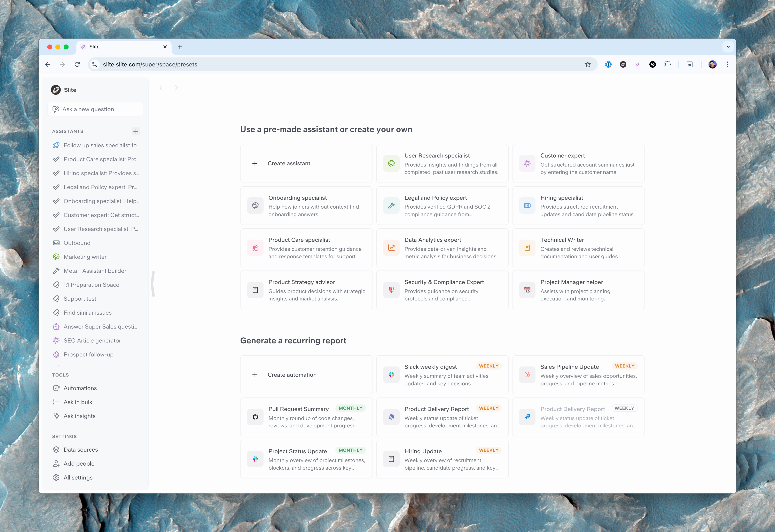The width and height of the screenshot is (775, 532).
Task: Click the Data Analytics expert chart icon
Action: point(391,248)
